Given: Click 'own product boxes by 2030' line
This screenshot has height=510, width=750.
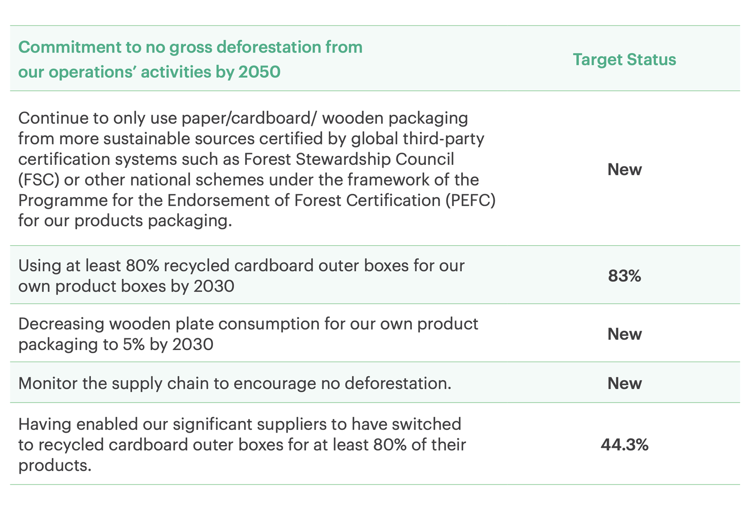Looking at the screenshot, I should point(126,286).
